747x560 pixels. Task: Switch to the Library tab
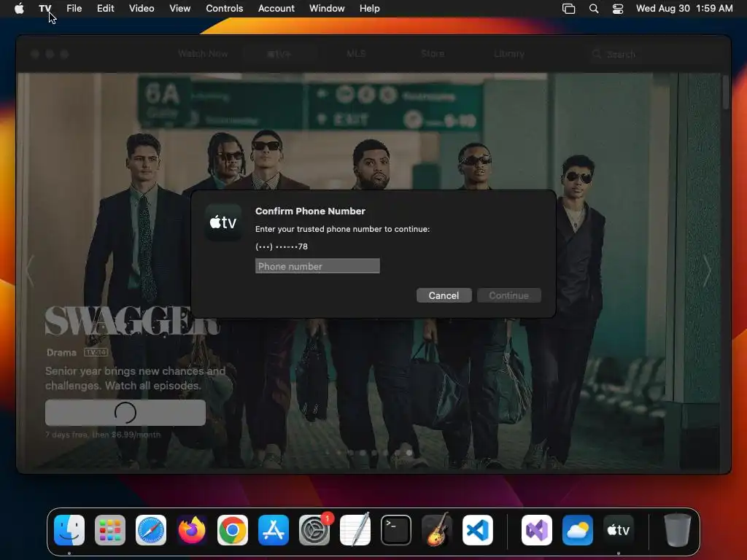click(508, 54)
